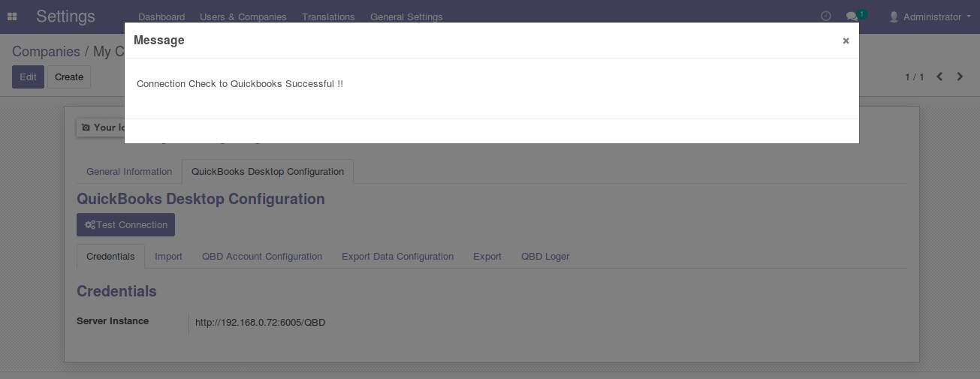Click the Message dialog title
The image size is (980, 379).
(x=158, y=41)
